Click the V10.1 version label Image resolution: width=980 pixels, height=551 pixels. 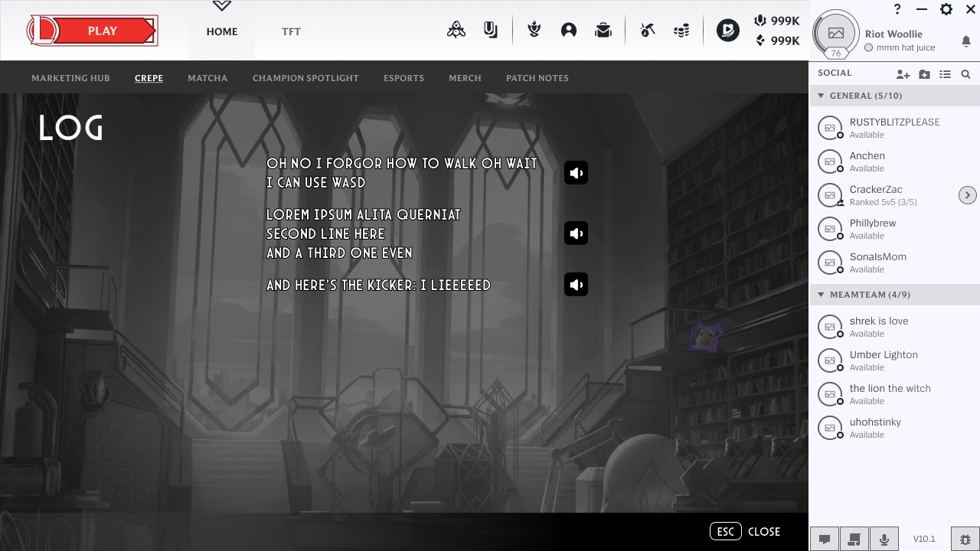[924, 539]
